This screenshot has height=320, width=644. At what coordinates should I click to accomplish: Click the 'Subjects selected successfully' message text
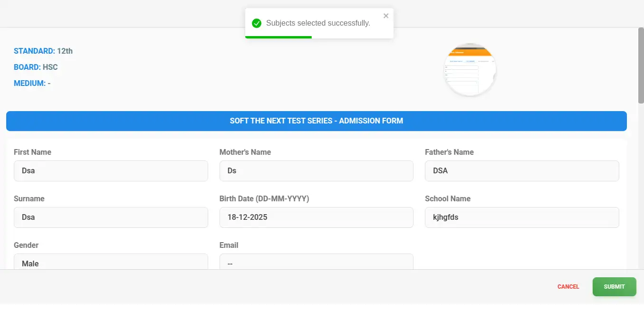[x=318, y=23]
